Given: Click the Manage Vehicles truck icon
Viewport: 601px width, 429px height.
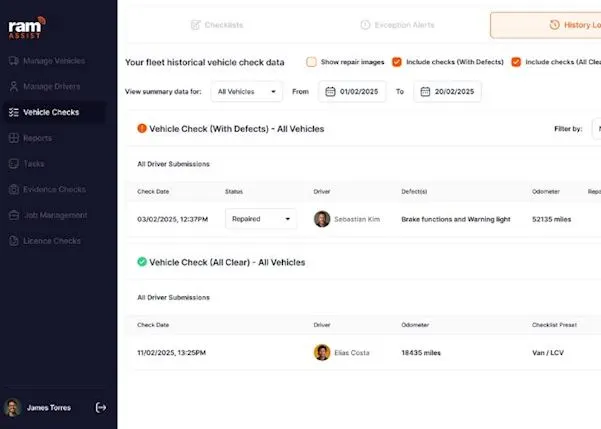Looking at the screenshot, I should point(14,61).
